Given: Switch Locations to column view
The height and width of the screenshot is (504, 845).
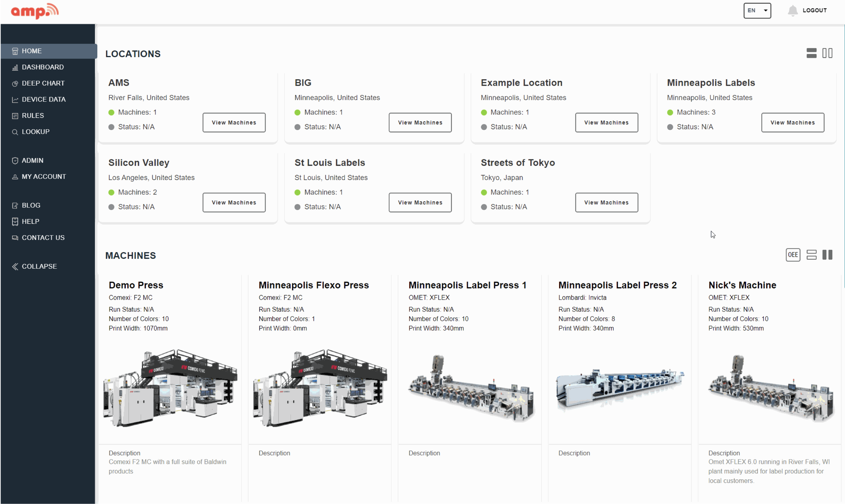Looking at the screenshot, I should coord(827,53).
